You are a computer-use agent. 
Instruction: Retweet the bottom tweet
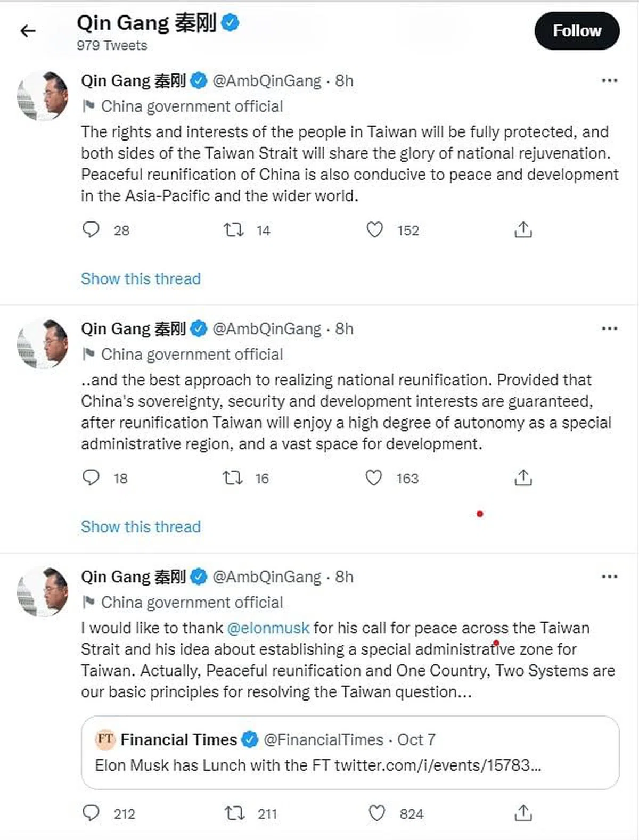coord(233,813)
